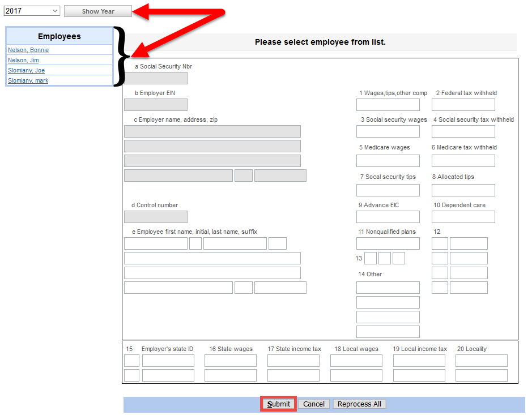
Task: Click the first Employer name line field
Action: pos(212,131)
